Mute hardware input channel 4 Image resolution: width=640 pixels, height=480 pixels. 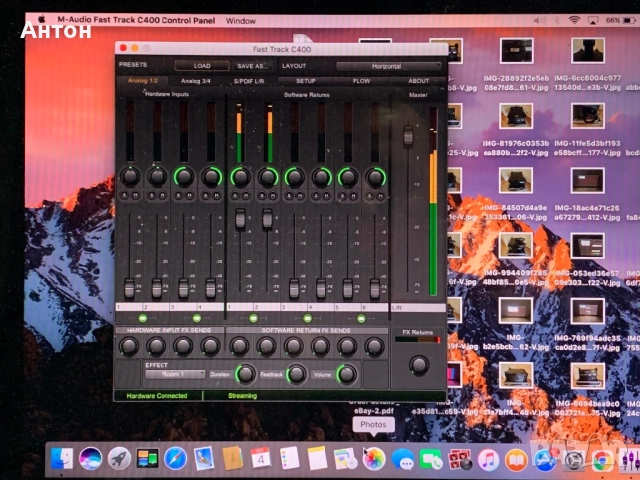[217, 196]
